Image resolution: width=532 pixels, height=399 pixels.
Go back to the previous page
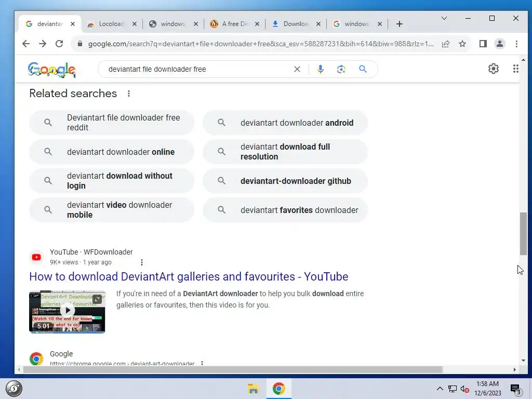[26, 44]
